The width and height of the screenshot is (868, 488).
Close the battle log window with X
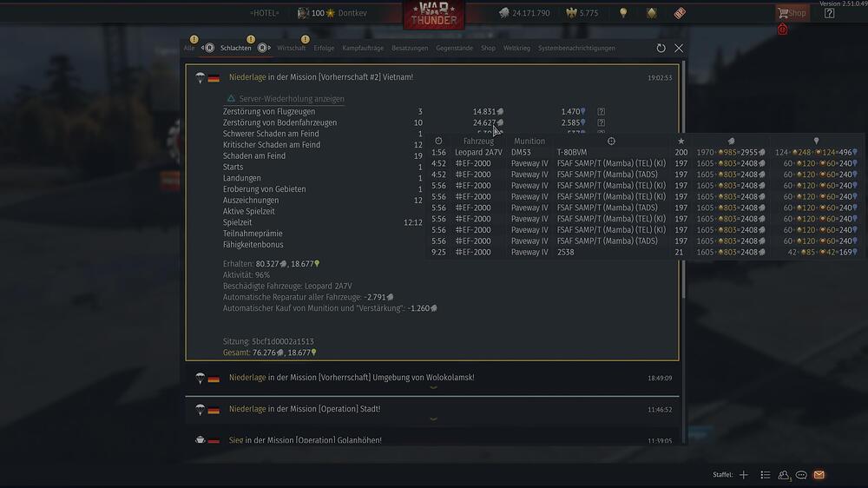tap(679, 48)
